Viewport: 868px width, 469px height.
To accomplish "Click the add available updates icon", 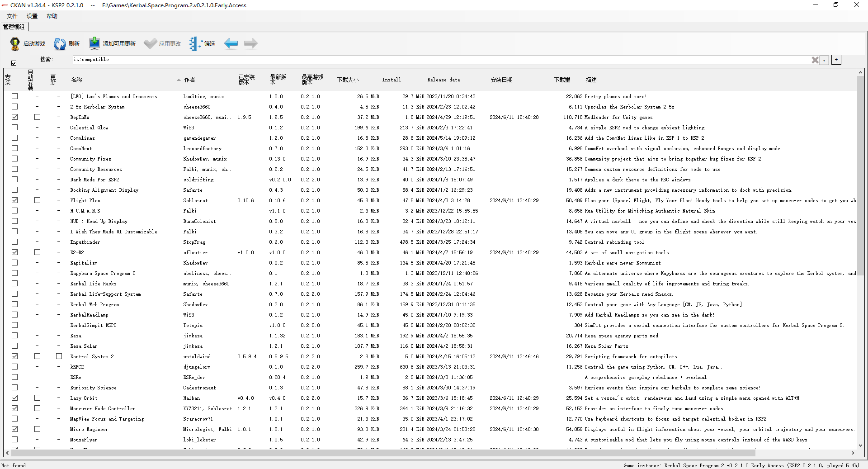I will (x=94, y=43).
